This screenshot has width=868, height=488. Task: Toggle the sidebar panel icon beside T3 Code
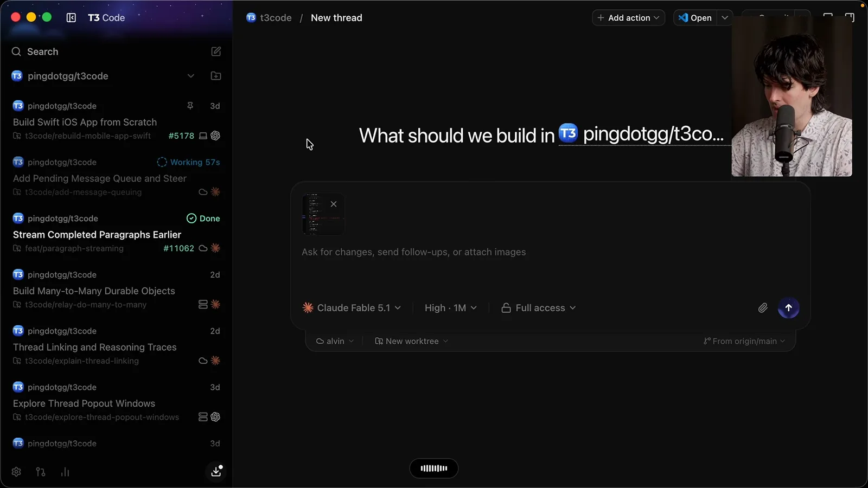point(71,18)
